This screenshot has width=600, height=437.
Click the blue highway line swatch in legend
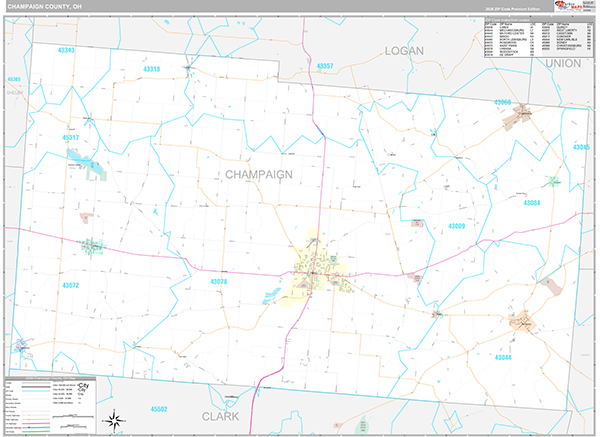pos(36,427)
